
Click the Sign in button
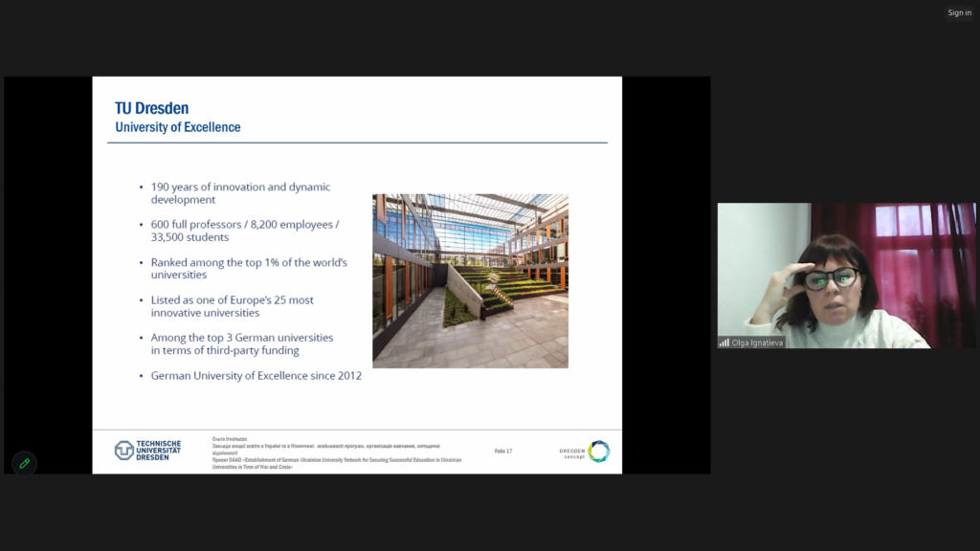click(x=959, y=12)
